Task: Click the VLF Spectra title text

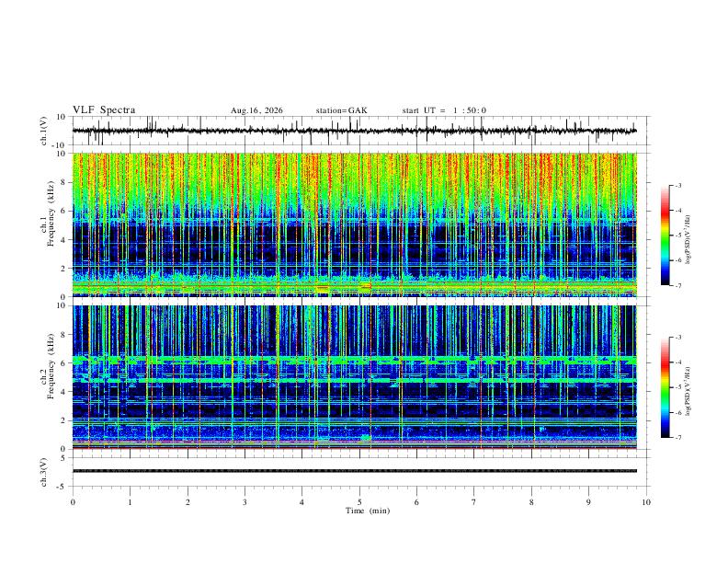Action: [104, 110]
